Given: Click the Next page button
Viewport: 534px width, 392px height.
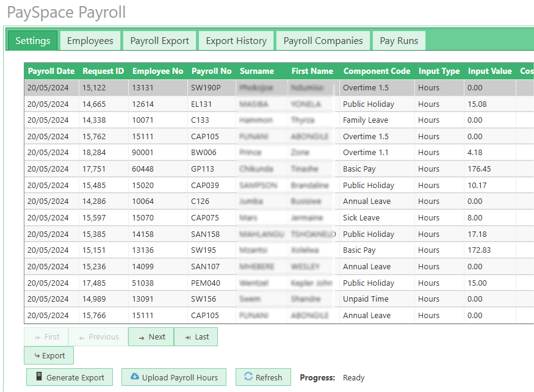Looking at the screenshot, I should click(151, 337).
